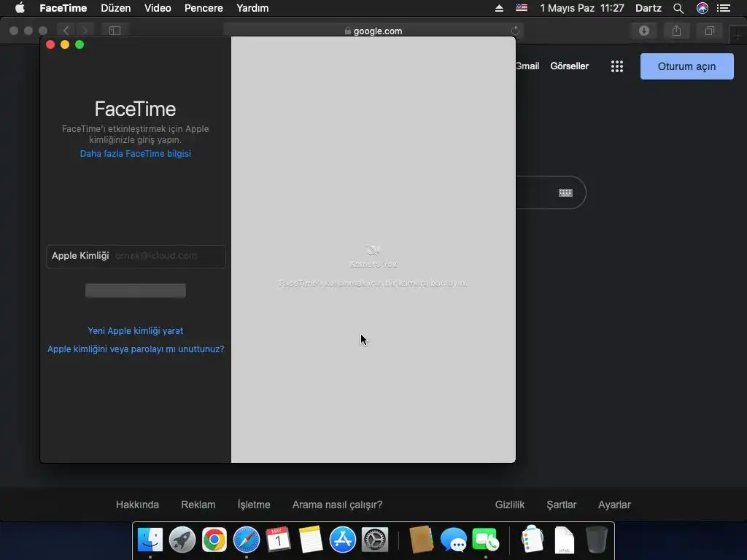The height and width of the screenshot is (560, 747).
Task: Open Safari from the Dock
Action: coord(247,540)
